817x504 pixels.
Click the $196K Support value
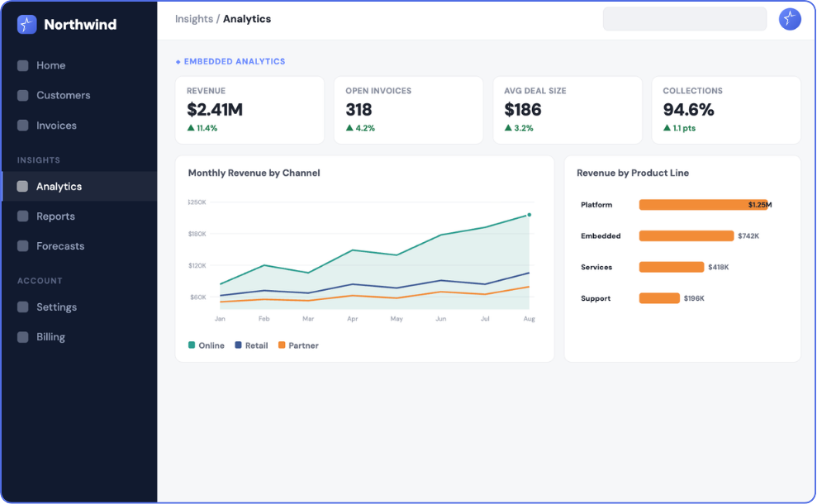click(x=694, y=298)
